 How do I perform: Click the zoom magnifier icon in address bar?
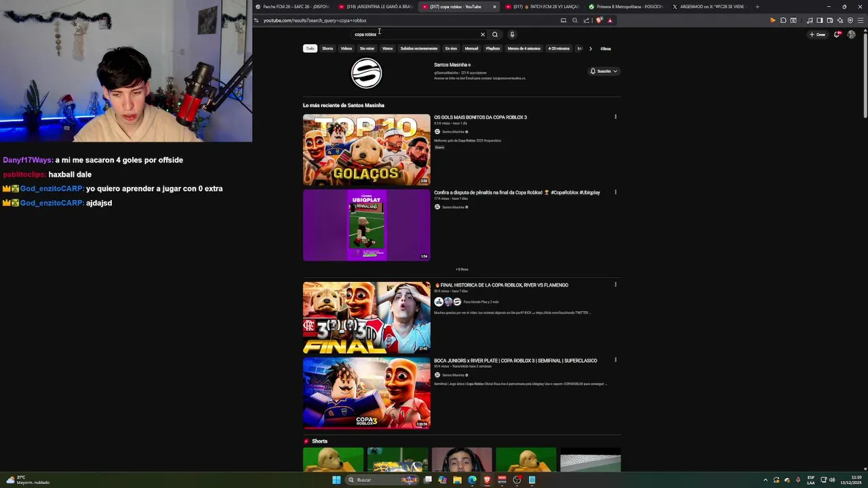click(x=575, y=20)
